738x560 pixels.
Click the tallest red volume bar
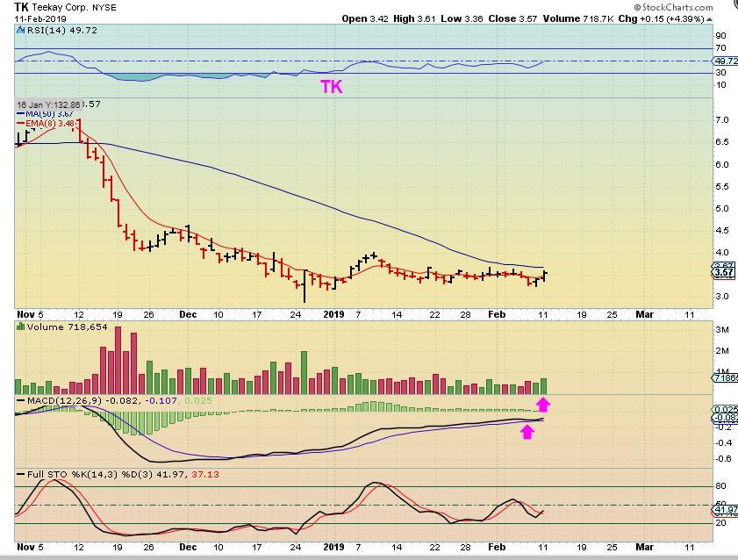[x=118, y=360]
